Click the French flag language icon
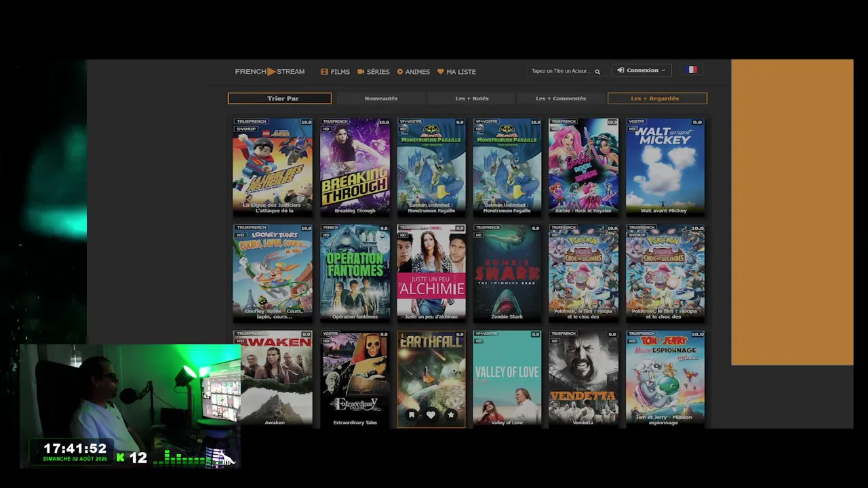The image size is (868, 488). 691,70
